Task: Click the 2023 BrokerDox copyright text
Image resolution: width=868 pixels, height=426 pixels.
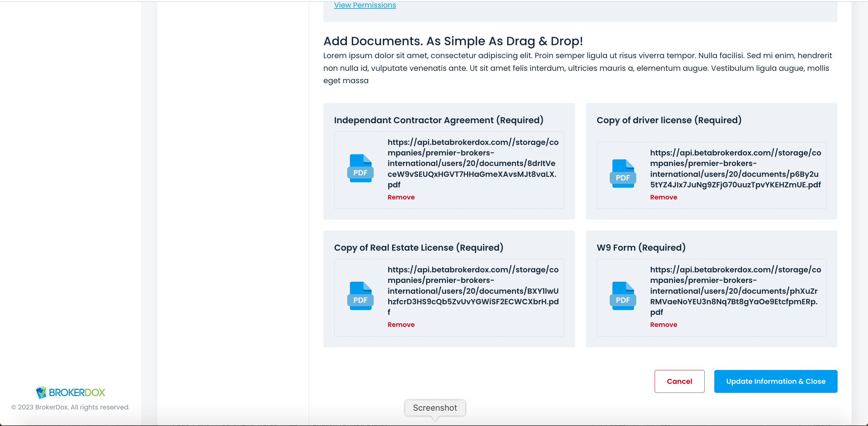Action: (71, 407)
